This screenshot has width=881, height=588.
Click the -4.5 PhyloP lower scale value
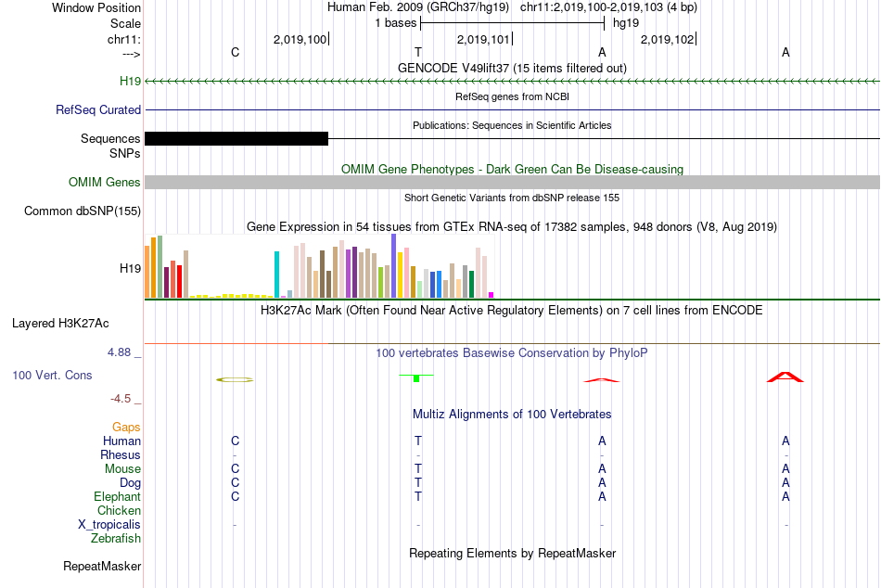pyautogui.click(x=121, y=399)
